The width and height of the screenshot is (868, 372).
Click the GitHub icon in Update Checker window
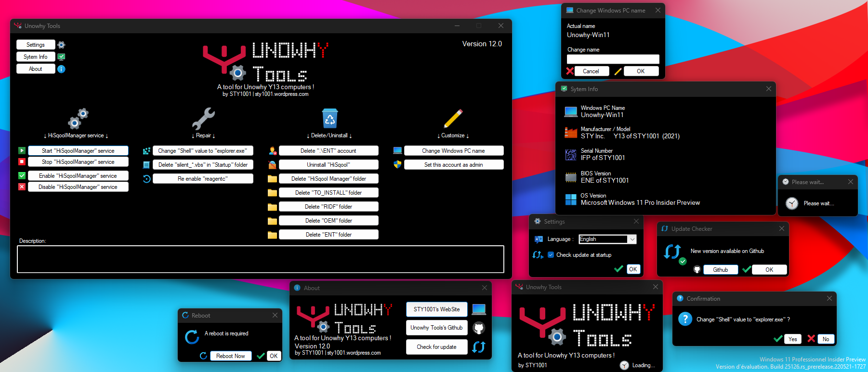point(697,270)
